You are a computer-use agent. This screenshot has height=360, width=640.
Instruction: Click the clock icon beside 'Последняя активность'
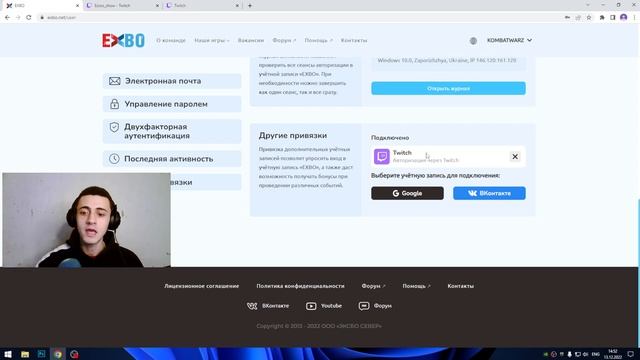(x=114, y=159)
